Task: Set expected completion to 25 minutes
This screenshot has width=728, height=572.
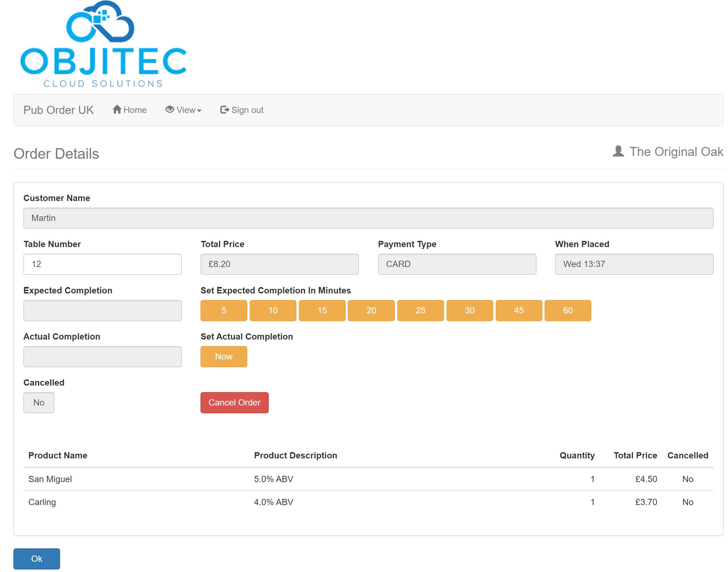Action: (x=421, y=311)
